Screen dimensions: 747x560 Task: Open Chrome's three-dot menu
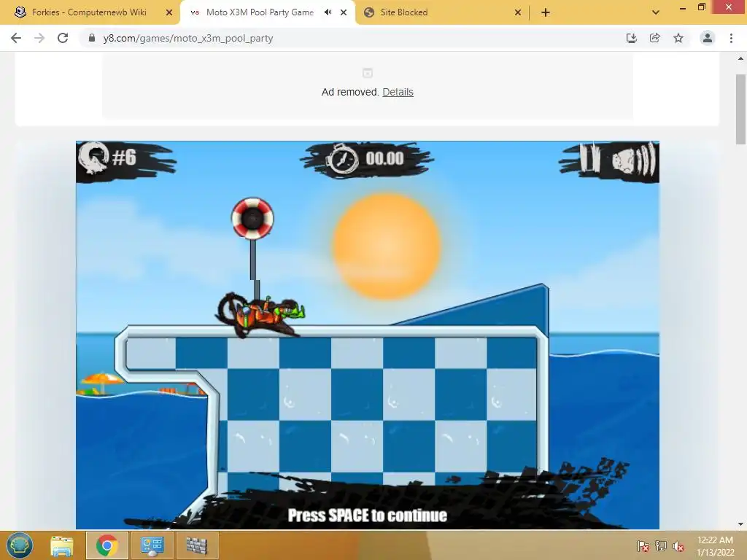tap(731, 38)
